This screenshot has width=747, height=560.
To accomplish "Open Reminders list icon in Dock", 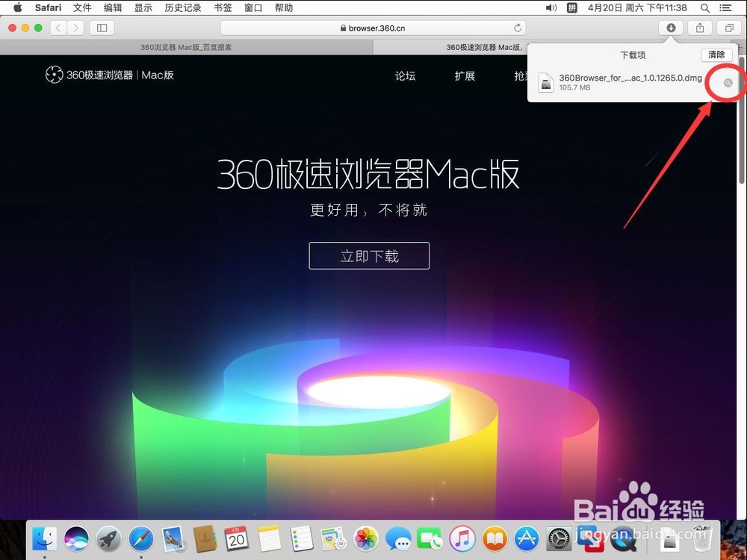I will [x=302, y=539].
